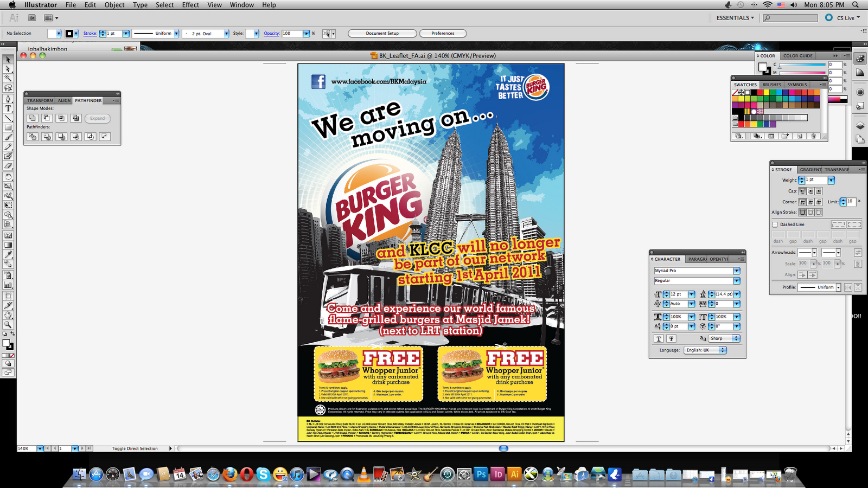Choose the Artboard tool

coord(8,296)
